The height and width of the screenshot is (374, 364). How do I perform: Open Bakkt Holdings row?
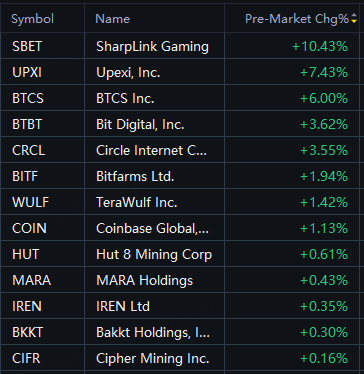[180, 332]
